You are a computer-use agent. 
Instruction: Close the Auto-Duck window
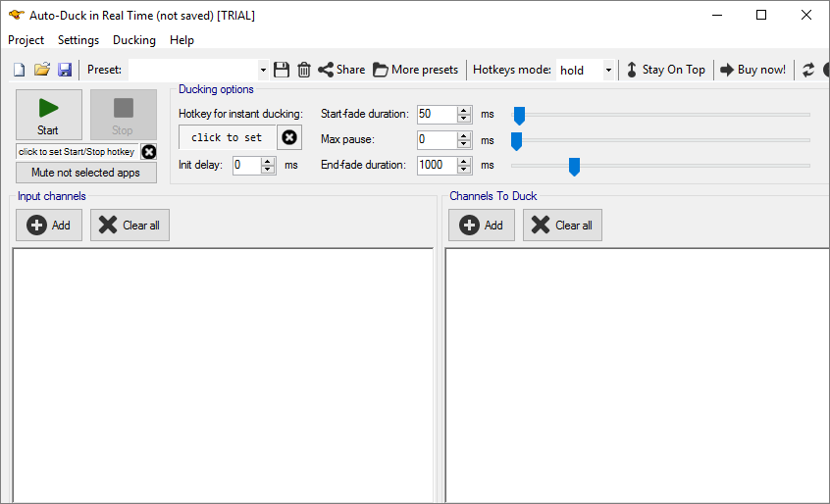806,15
